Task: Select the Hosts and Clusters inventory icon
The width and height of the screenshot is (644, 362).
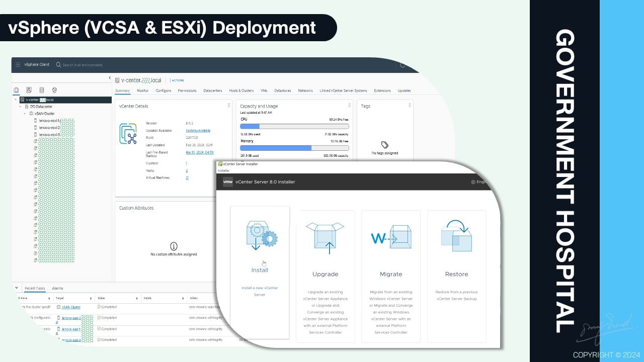Action: (x=16, y=90)
